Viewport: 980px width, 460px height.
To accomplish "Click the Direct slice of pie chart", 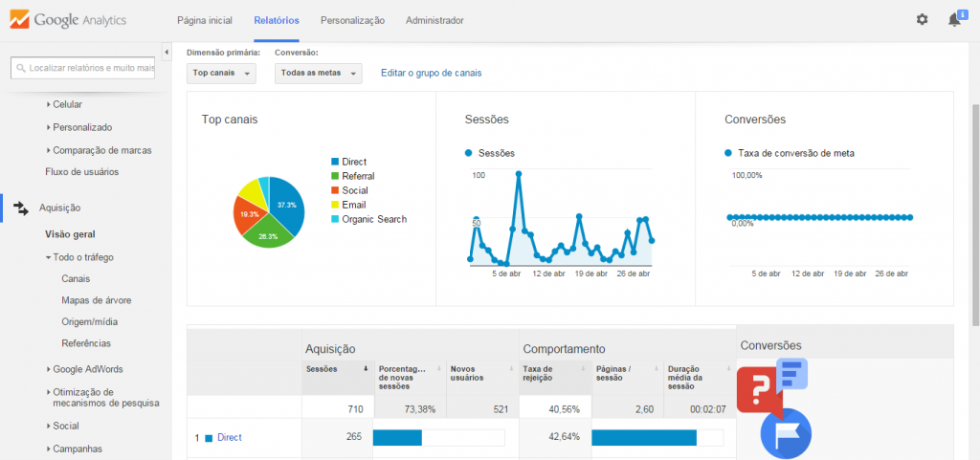I will point(286,203).
